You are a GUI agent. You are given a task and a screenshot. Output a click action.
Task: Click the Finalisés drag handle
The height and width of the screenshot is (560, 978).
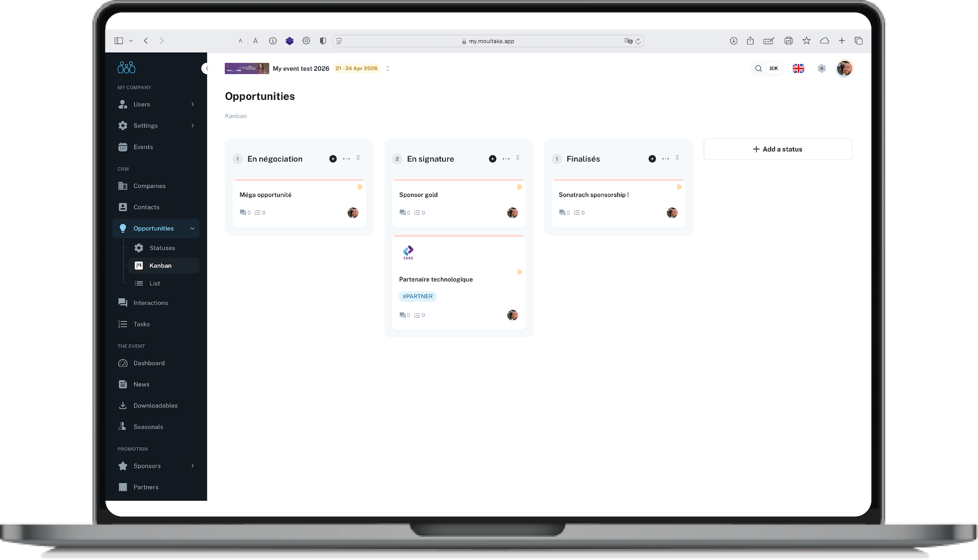pyautogui.click(x=677, y=158)
